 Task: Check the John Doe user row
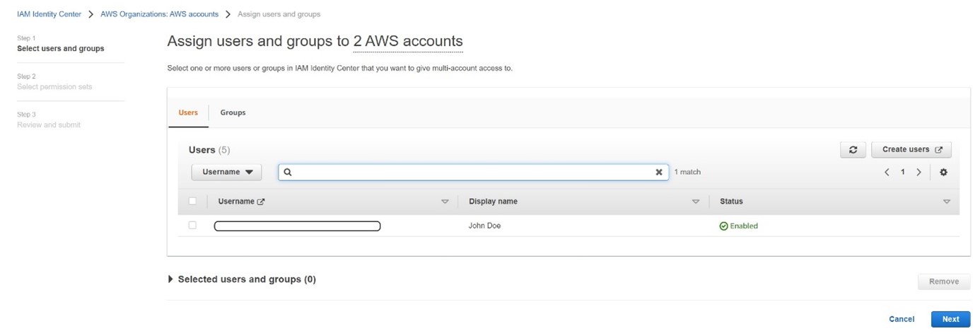(x=192, y=226)
